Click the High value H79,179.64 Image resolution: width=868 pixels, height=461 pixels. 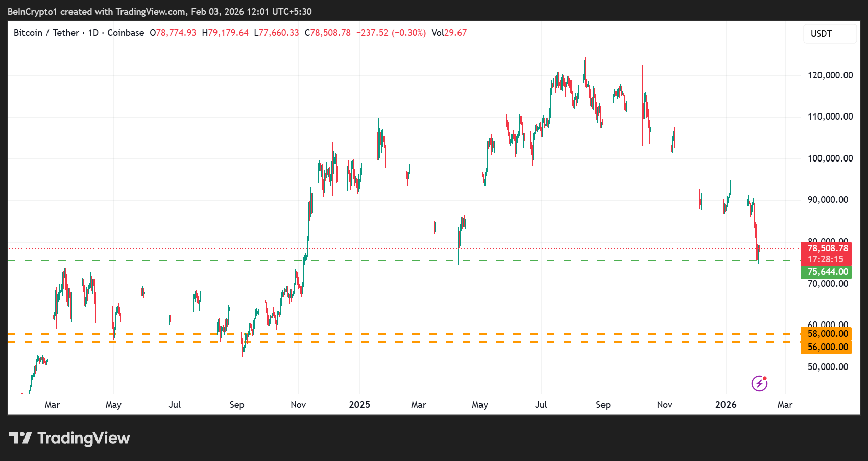(225, 33)
